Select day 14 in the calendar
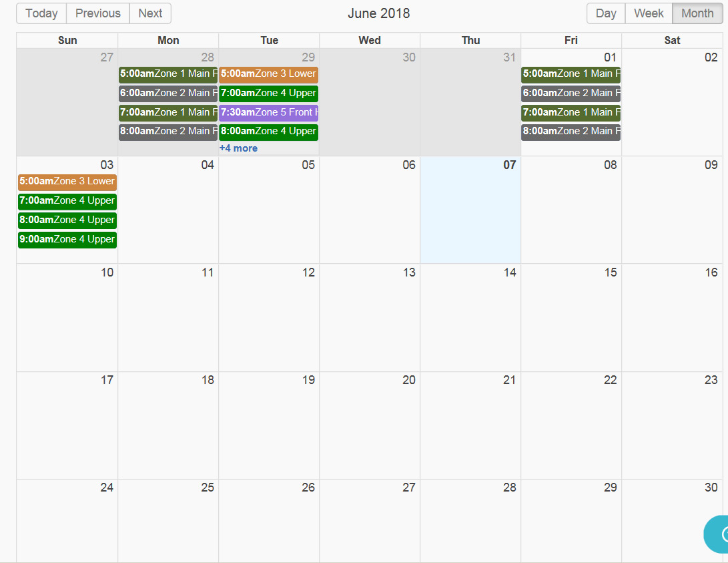 (510, 272)
